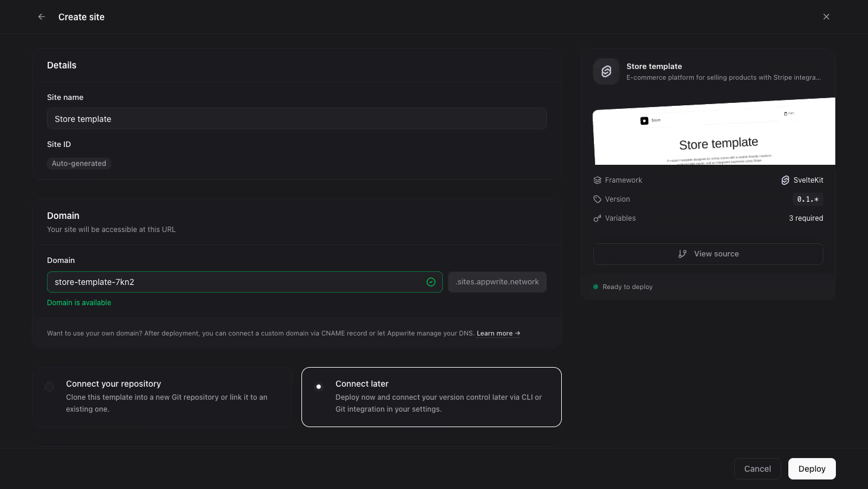Open the Learn more link about custom domains

coord(498,333)
